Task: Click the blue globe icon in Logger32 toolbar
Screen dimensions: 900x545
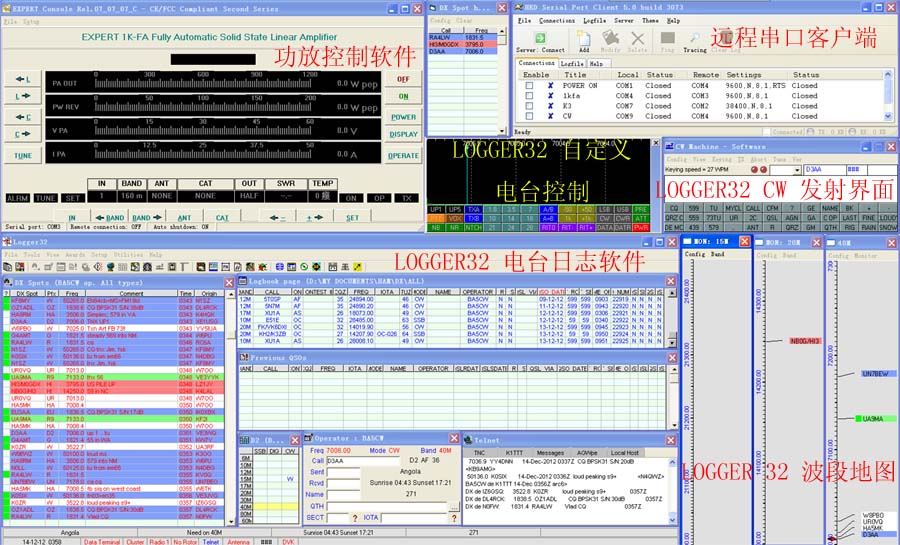Action: click(279, 267)
